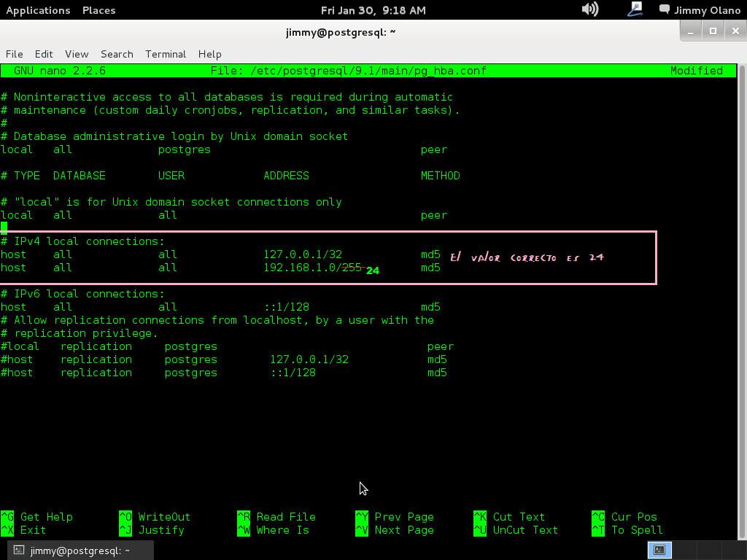Image resolution: width=747 pixels, height=560 pixels.
Task: Open the File menu
Action: pos(15,54)
